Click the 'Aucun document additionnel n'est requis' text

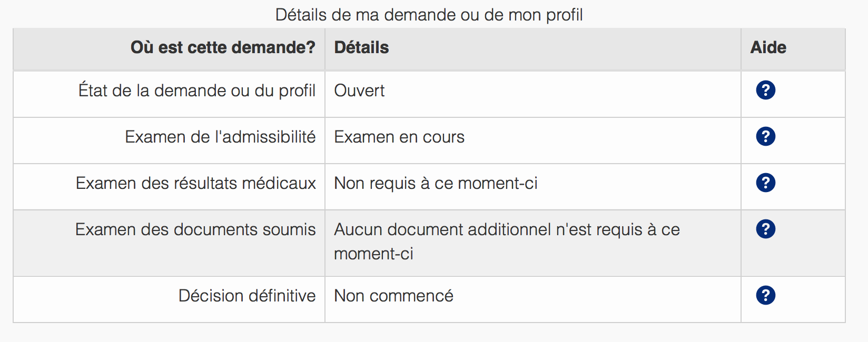coord(507,229)
